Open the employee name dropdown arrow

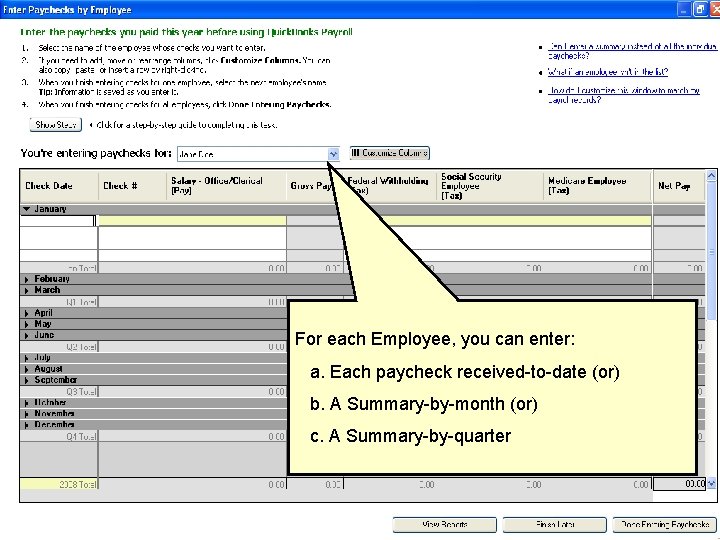click(333, 154)
